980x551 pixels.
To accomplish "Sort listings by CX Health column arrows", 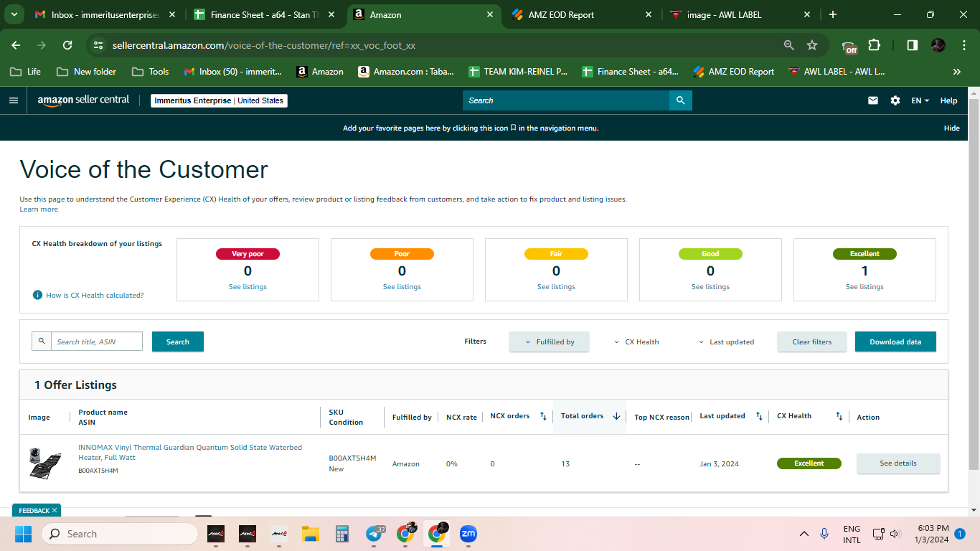I will tap(839, 416).
